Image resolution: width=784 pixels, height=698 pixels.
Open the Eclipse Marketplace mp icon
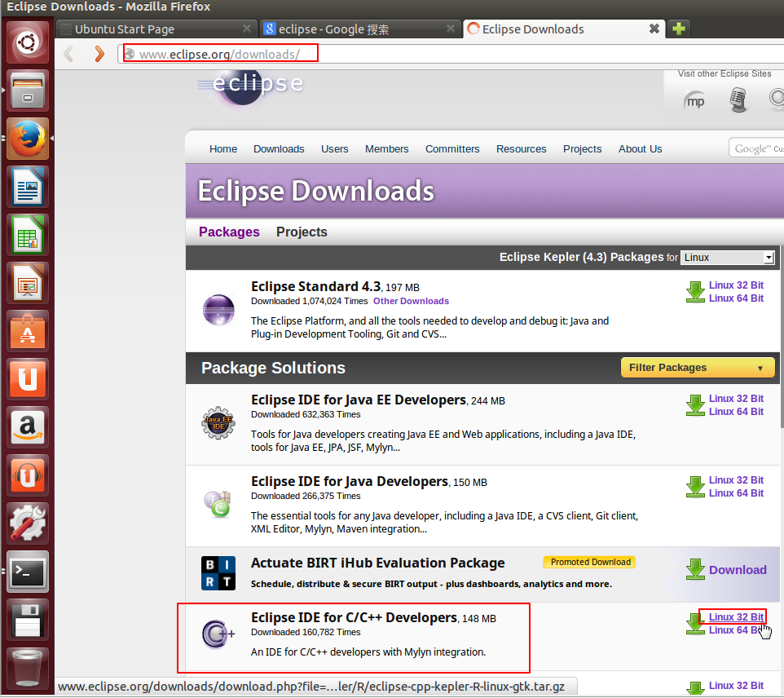pyautogui.click(x=694, y=100)
